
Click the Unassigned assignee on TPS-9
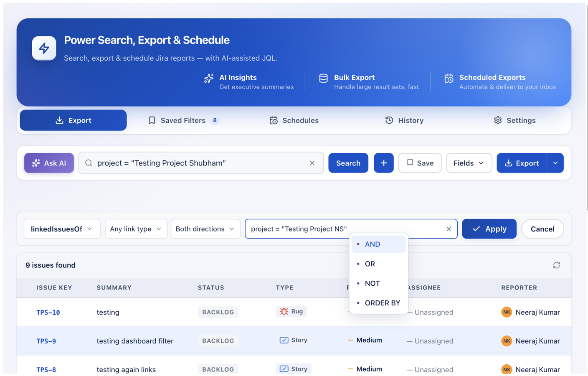pyautogui.click(x=430, y=341)
